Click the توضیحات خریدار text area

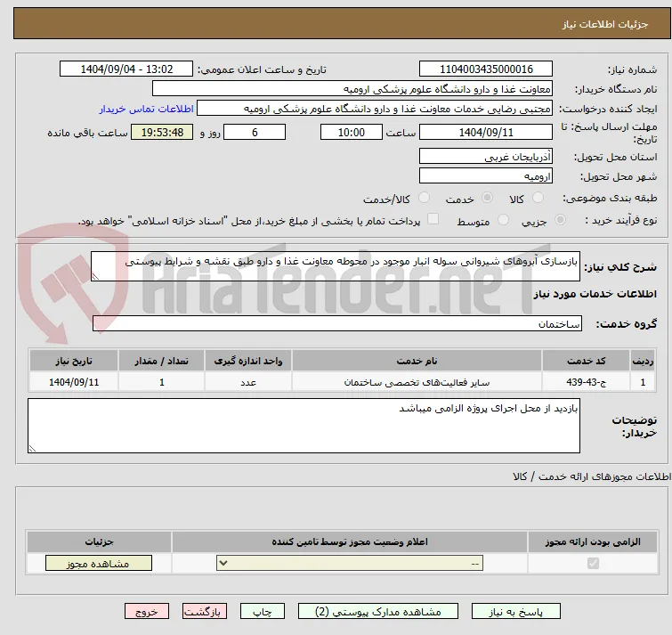pos(304,426)
